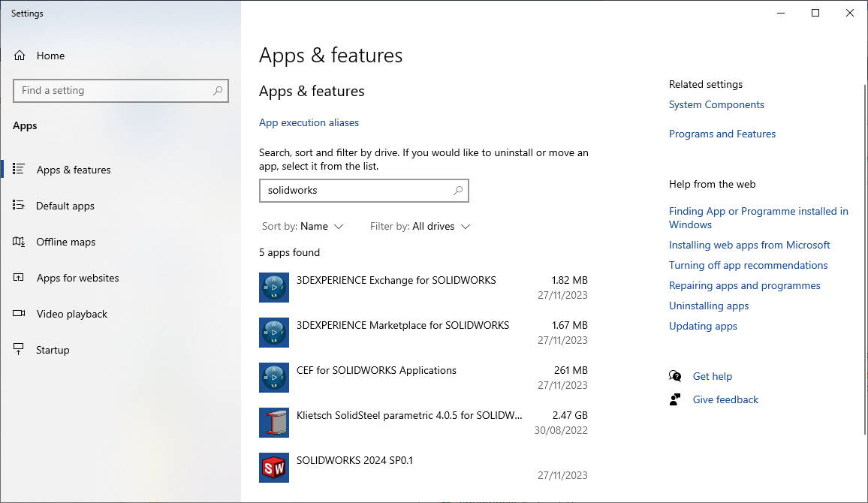The image size is (868, 503).
Task: Open the Apps & features sidebar icon
Action: coord(20,169)
